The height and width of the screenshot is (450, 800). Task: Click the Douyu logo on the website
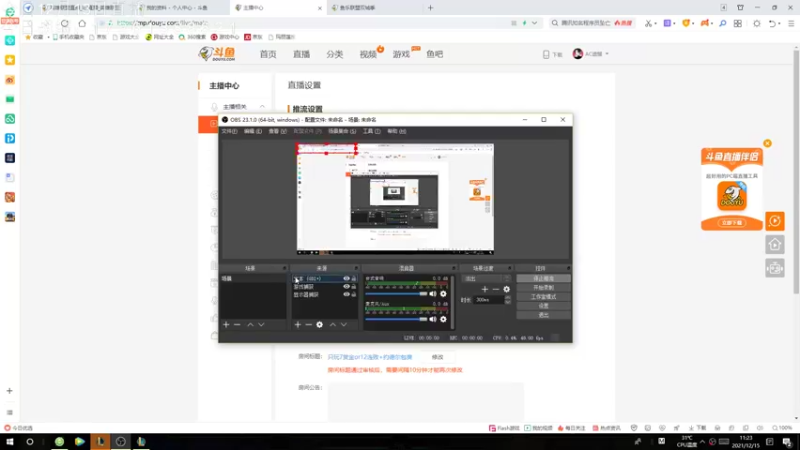point(217,54)
